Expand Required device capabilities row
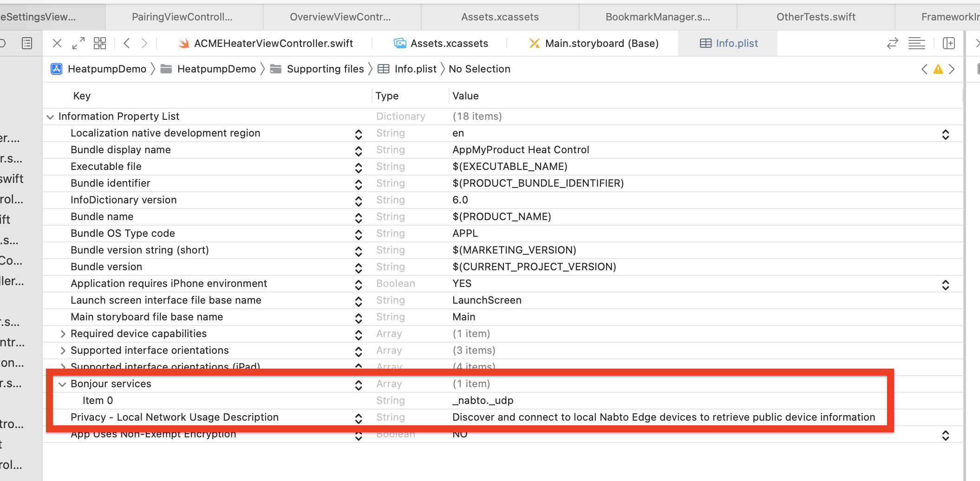The image size is (980, 481). (x=63, y=334)
